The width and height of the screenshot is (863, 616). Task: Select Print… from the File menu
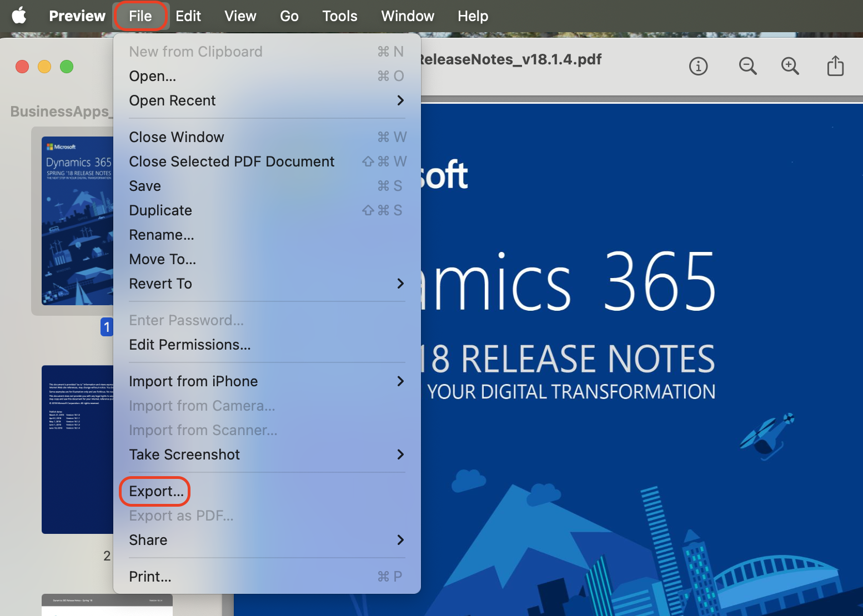[150, 576]
